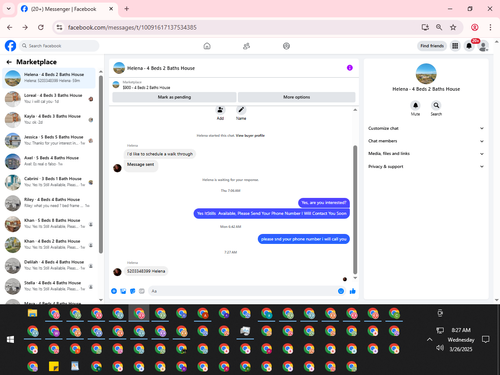Open the Windows Start button

[x=10, y=339]
